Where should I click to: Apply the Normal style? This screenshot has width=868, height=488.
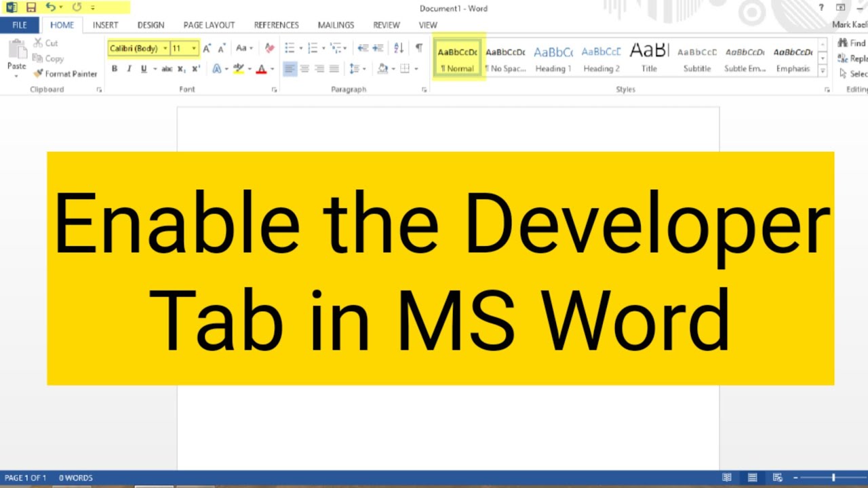pos(458,58)
